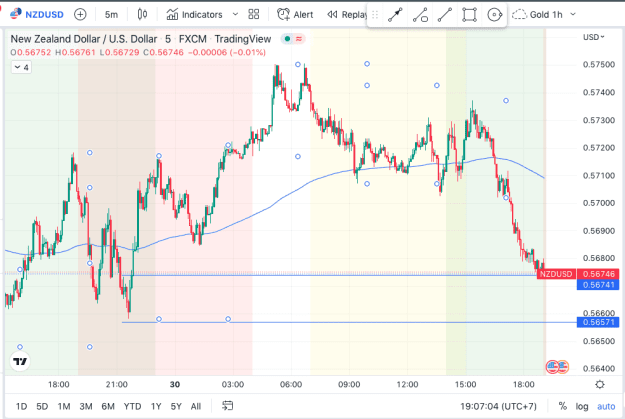Set date range to 1D
The height and width of the screenshot is (419, 625).
(x=21, y=406)
